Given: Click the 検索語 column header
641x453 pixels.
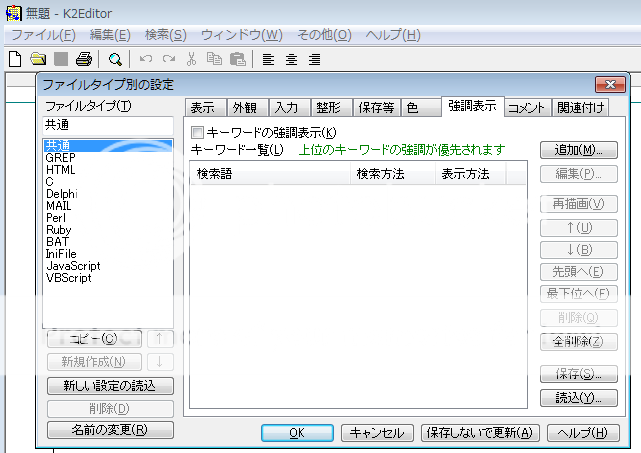Looking at the screenshot, I should tap(270, 174).
